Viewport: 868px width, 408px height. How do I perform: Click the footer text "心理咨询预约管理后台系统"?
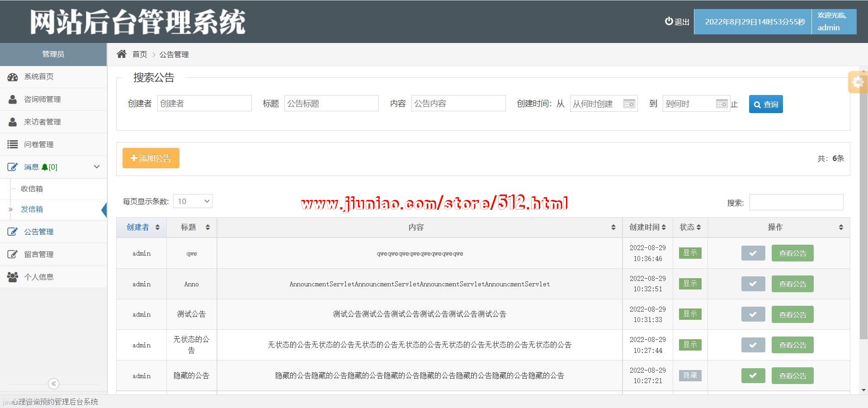[55, 402]
